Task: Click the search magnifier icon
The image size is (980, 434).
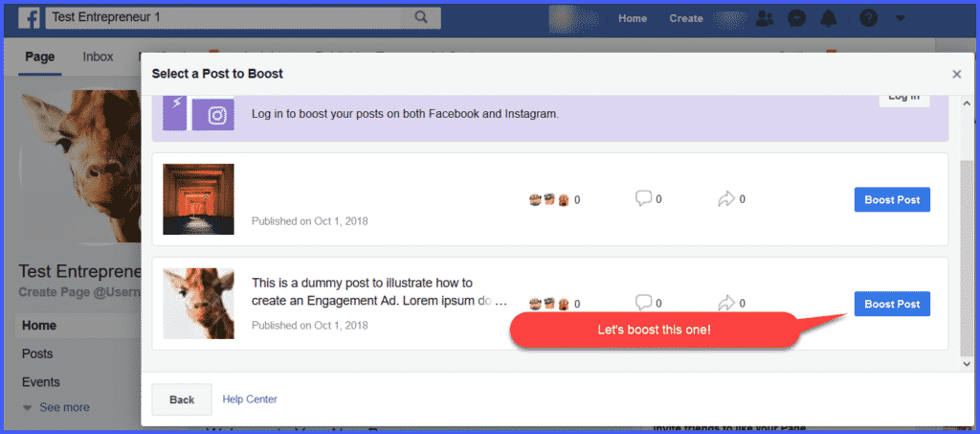Action: [x=420, y=18]
